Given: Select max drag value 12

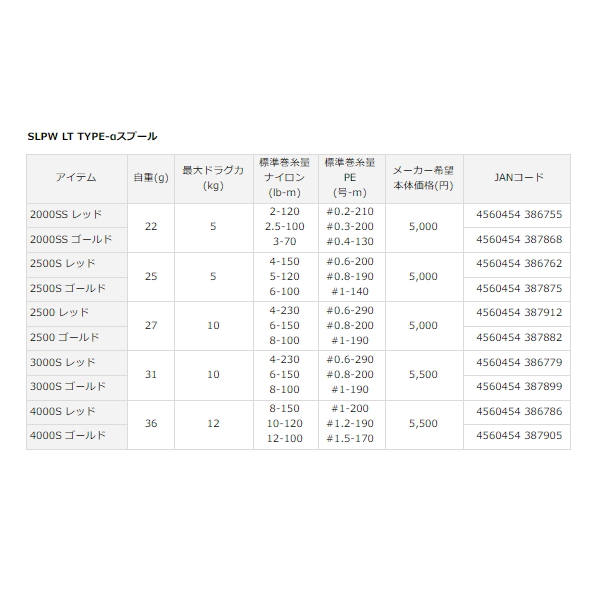Looking at the screenshot, I should pyautogui.click(x=214, y=423).
